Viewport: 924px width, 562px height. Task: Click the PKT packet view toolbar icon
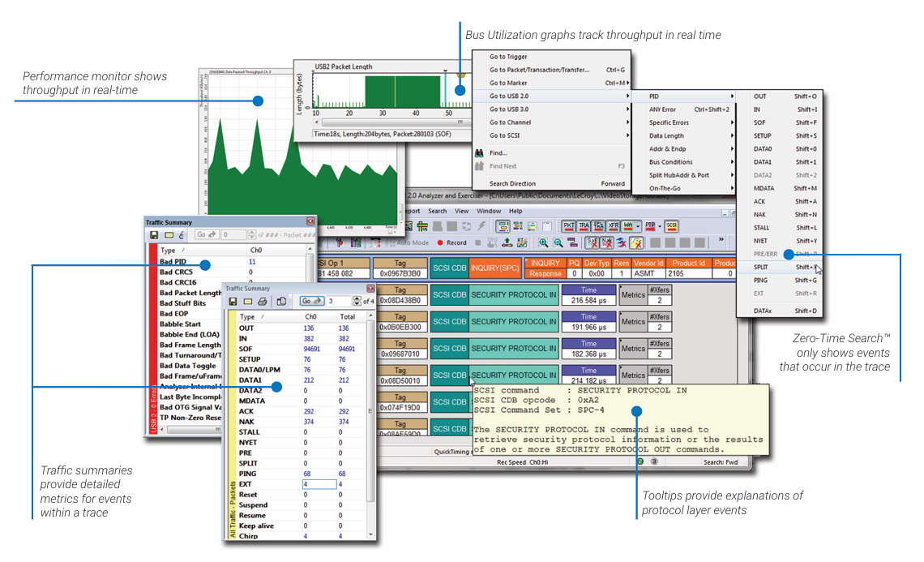coord(570,225)
